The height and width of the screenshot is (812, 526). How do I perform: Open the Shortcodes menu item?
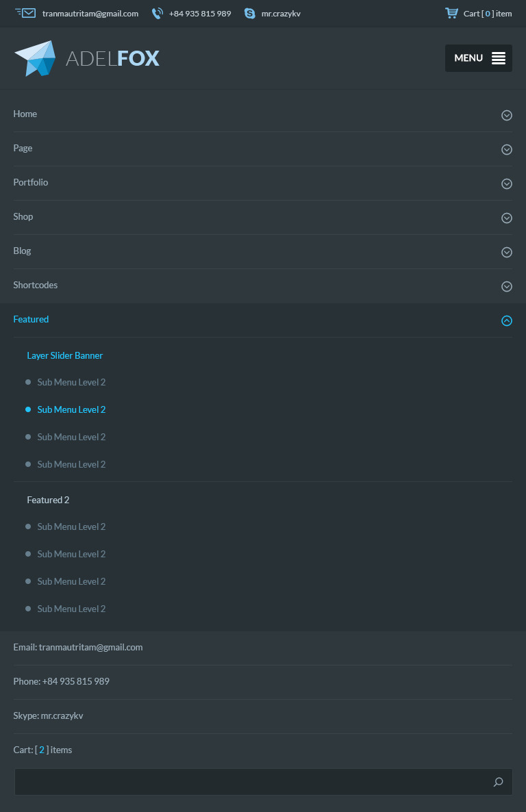click(x=36, y=286)
